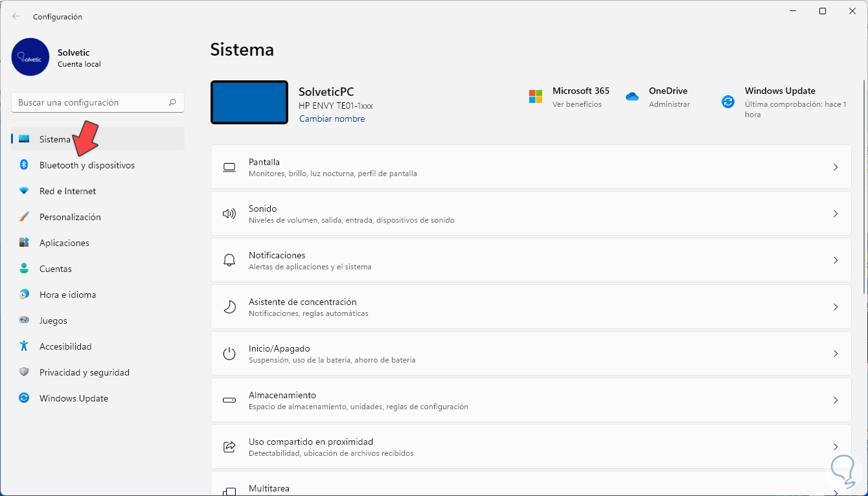The height and width of the screenshot is (496, 868).
Task: Click the search magnifier icon
Action: (172, 102)
